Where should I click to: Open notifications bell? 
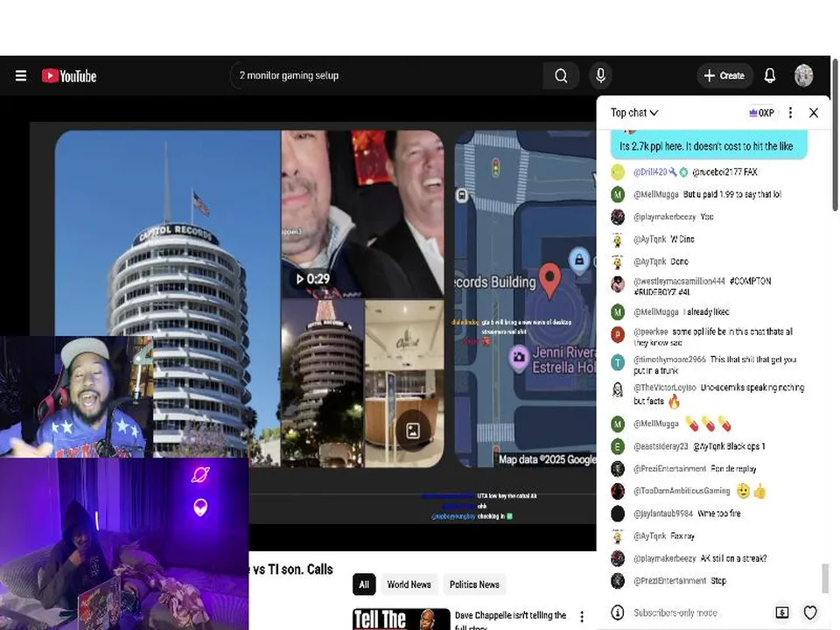click(x=770, y=75)
